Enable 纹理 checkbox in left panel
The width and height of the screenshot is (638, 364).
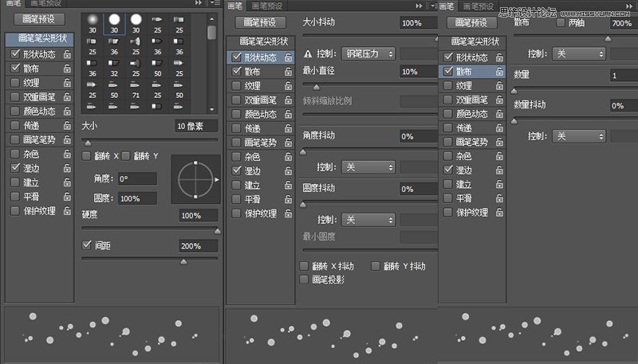tap(15, 83)
